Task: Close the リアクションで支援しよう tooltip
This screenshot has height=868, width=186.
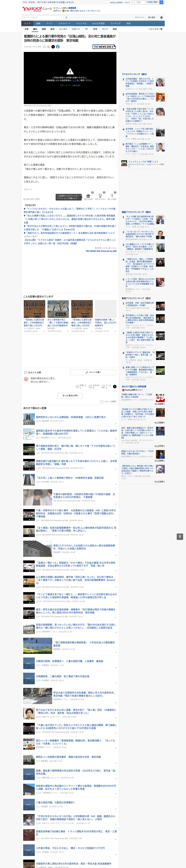Action: click(81, 195)
